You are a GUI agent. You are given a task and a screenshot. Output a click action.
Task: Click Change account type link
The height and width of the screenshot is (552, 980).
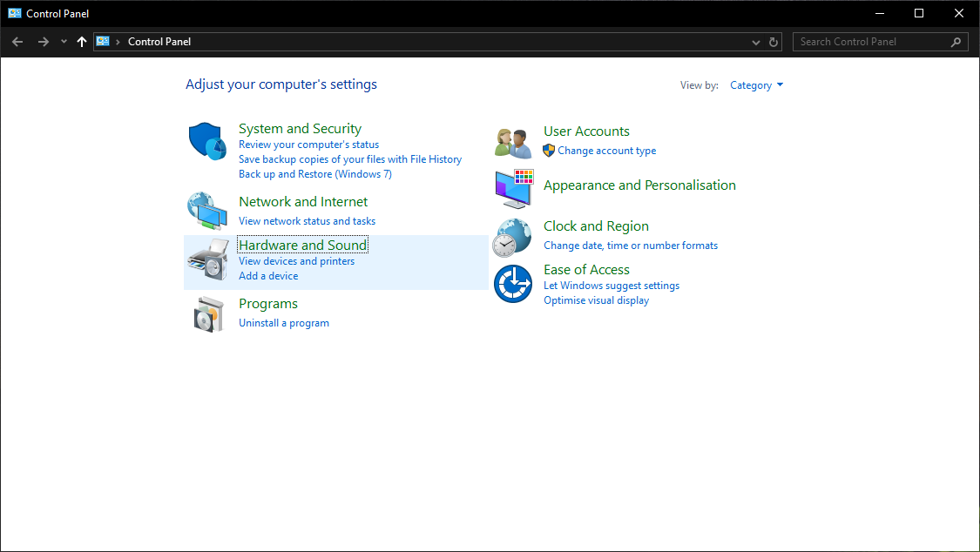[x=606, y=150]
